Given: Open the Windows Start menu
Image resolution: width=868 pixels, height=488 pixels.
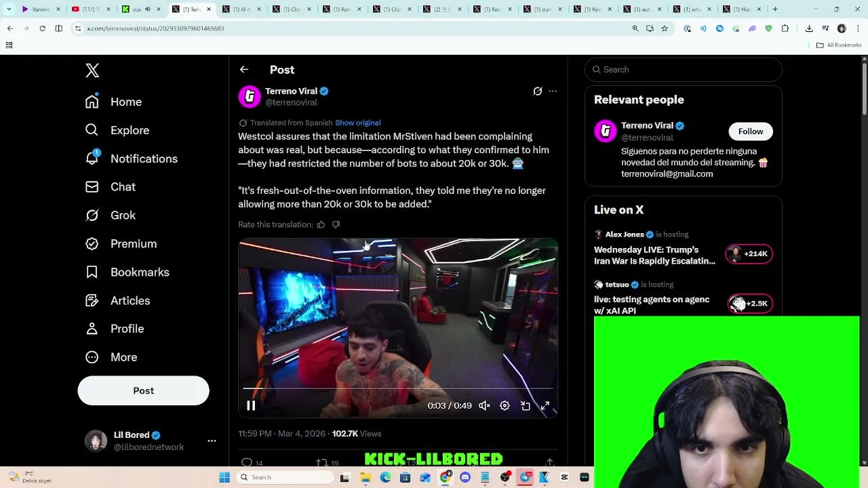Looking at the screenshot, I should tap(224, 477).
